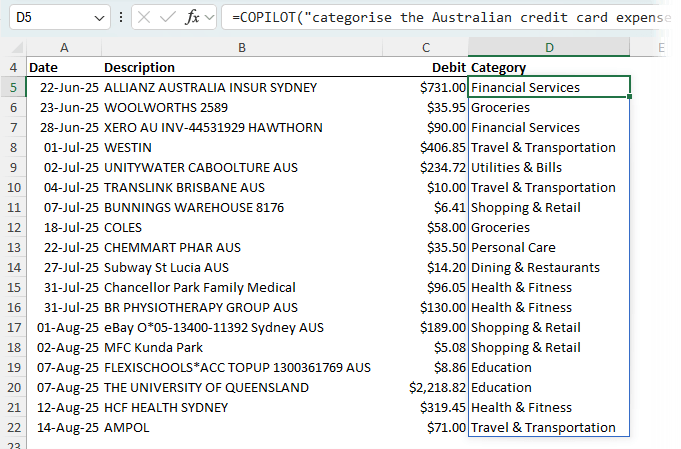The image size is (681, 449).
Task: Select cell CHEMMART PHAR AUS
Action: (242, 248)
